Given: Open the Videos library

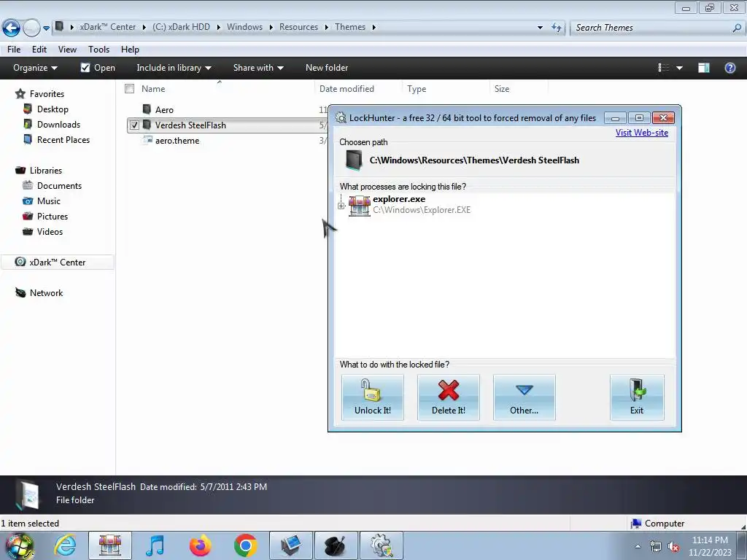Looking at the screenshot, I should pos(50,231).
